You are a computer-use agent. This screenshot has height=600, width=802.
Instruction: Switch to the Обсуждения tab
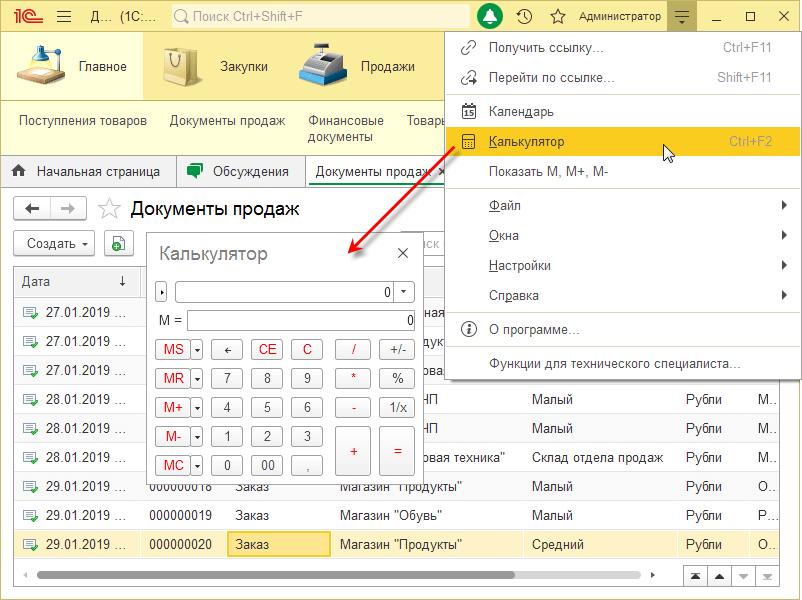tap(241, 171)
